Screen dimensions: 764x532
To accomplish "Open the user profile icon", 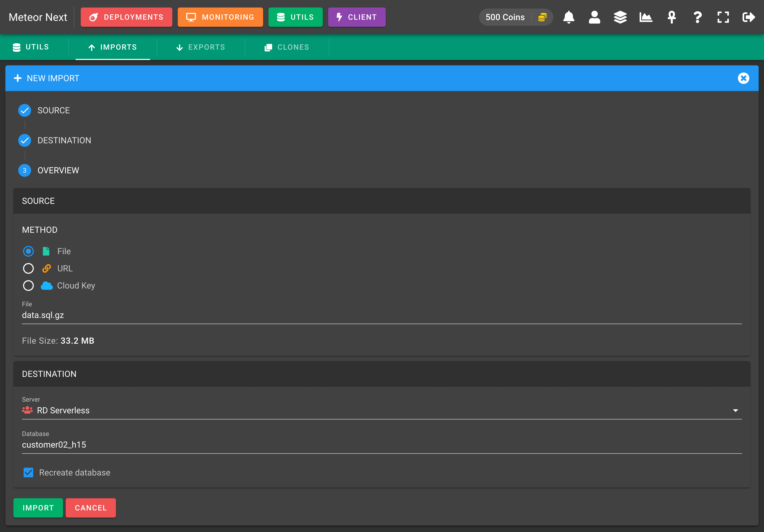I will pyautogui.click(x=594, y=17).
